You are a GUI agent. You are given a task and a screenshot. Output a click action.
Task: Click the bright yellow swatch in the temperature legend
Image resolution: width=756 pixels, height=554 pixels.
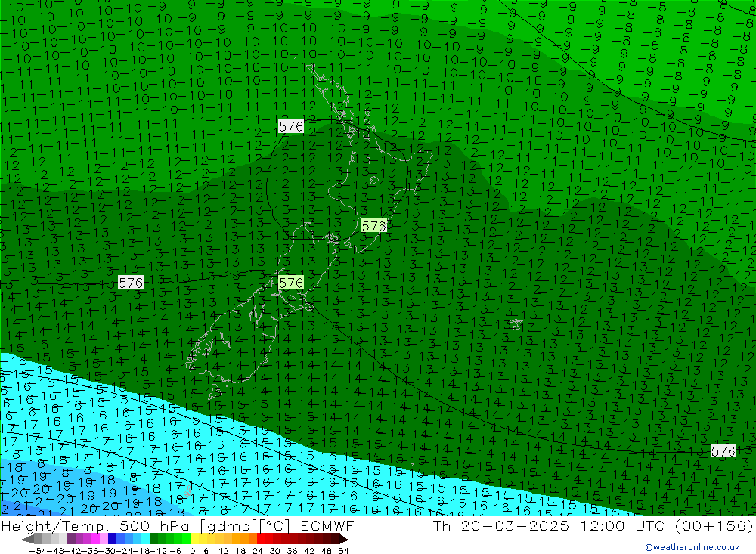194,539
